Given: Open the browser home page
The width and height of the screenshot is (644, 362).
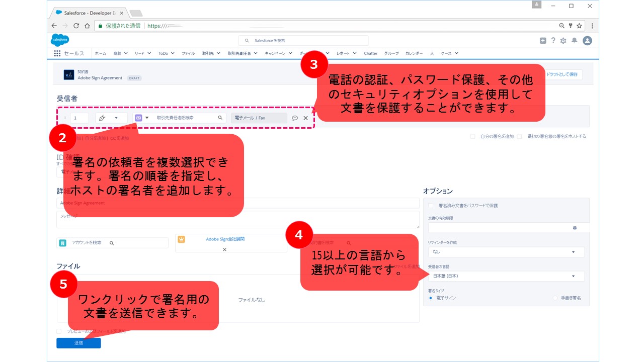Looking at the screenshot, I should 87,26.
